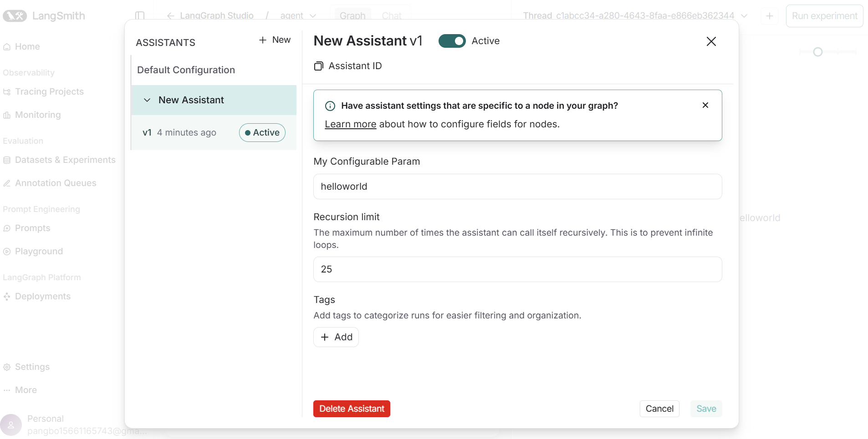This screenshot has width=868, height=439.
Task: Dismiss the node settings info banner
Action: pos(705,105)
